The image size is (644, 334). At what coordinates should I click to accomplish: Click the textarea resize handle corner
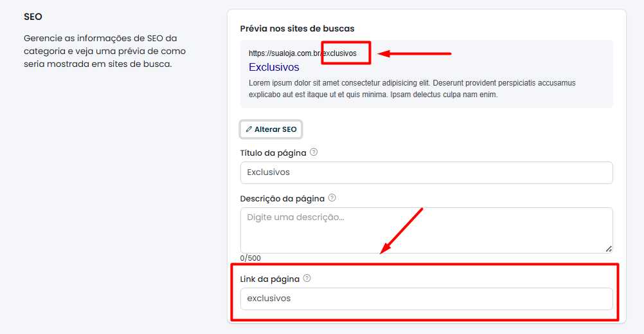(608, 248)
